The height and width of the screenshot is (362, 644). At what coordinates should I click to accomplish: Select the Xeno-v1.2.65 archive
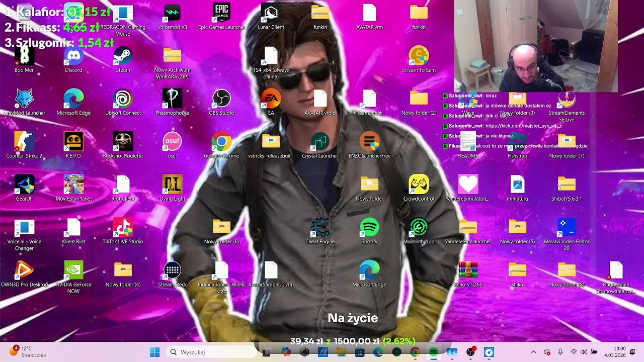tap(468, 274)
